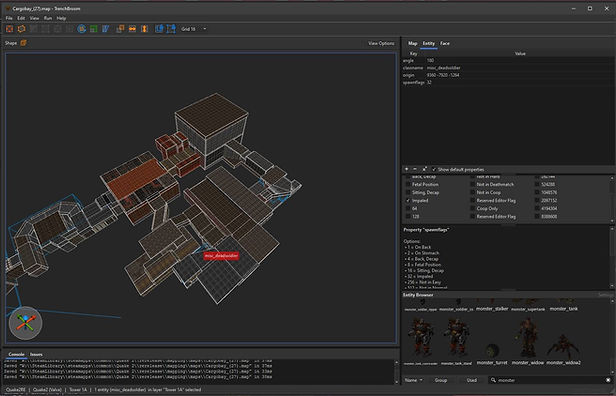616x396 pixels.
Task: Select the disabled Edge tool
Action: [57, 29]
